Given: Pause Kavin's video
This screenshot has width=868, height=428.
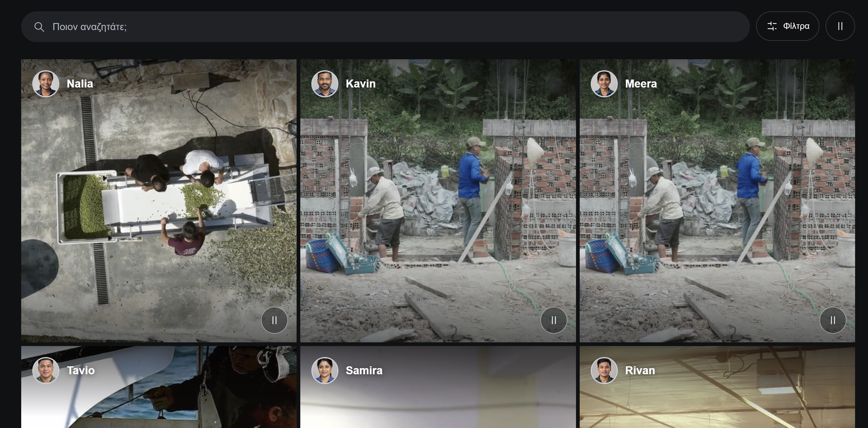Looking at the screenshot, I should [x=554, y=320].
